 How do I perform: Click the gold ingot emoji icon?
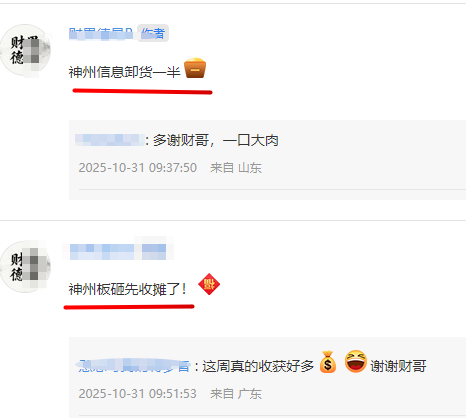(x=195, y=68)
